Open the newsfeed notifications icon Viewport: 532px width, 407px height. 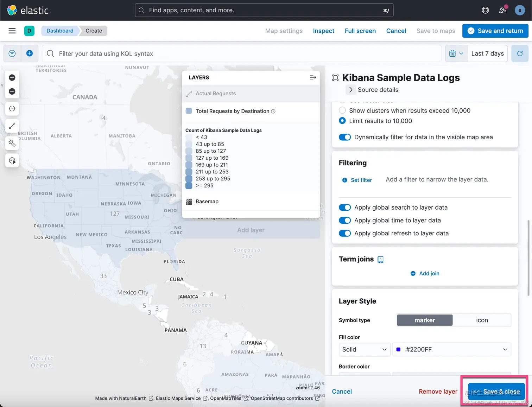pyautogui.click(x=503, y=10)
